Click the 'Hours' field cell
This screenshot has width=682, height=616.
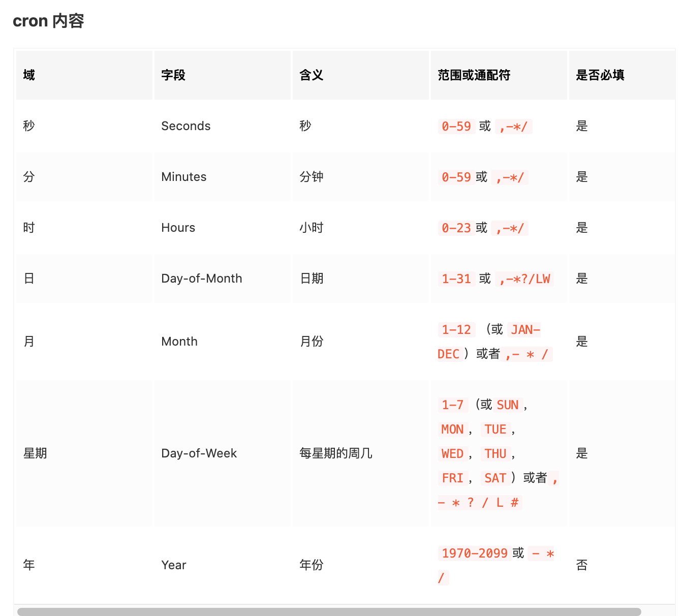[x=223, y=228]
